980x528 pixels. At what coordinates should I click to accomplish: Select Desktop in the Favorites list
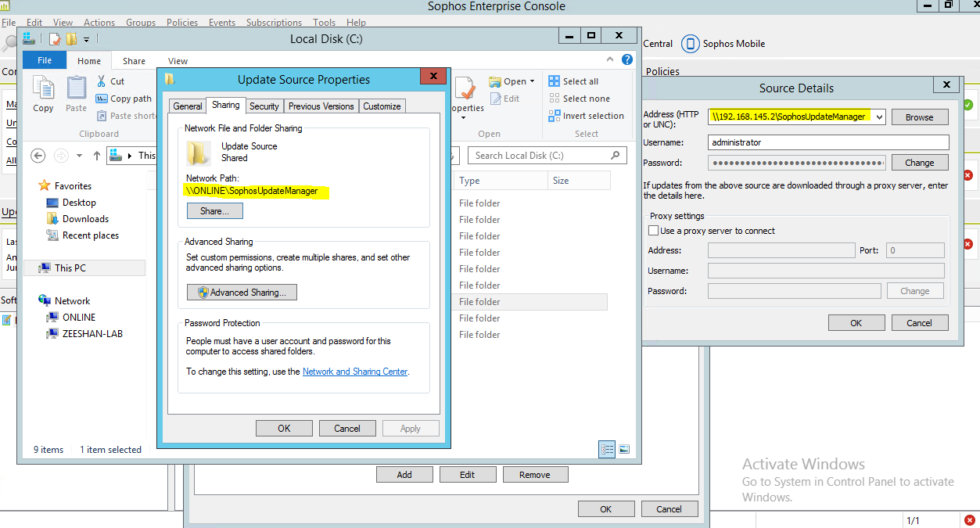point(79,203)
